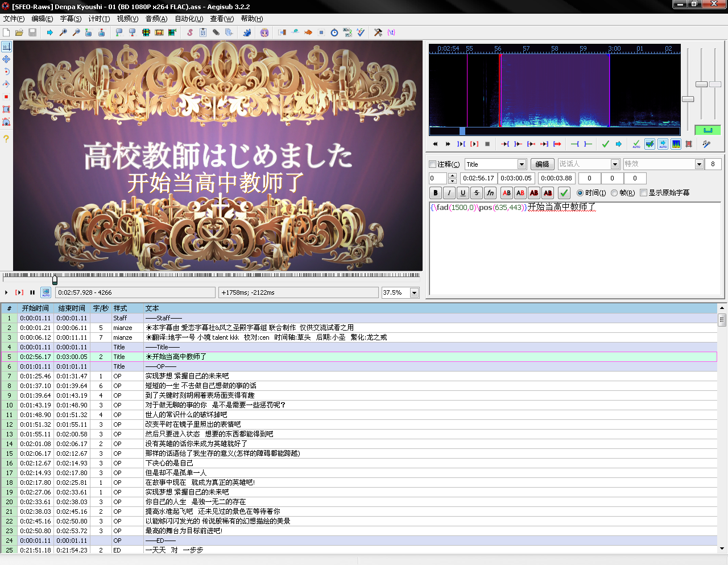Image resolution: width=728 pixels, height=565 pixels.
Task: Commit audio timing green checkmark
Action: 605,144
